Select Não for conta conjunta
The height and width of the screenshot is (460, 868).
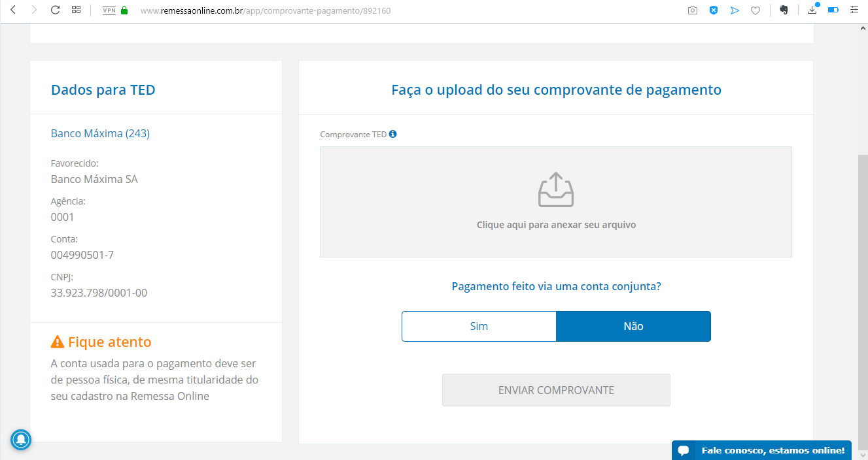pyautogui.click(x=633, y=326)
